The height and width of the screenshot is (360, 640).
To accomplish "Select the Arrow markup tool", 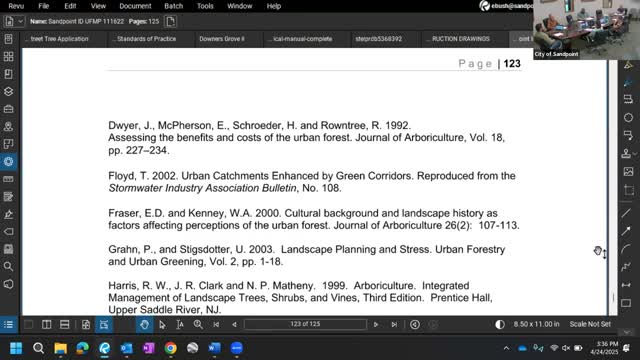I will (x=626, y=231).
